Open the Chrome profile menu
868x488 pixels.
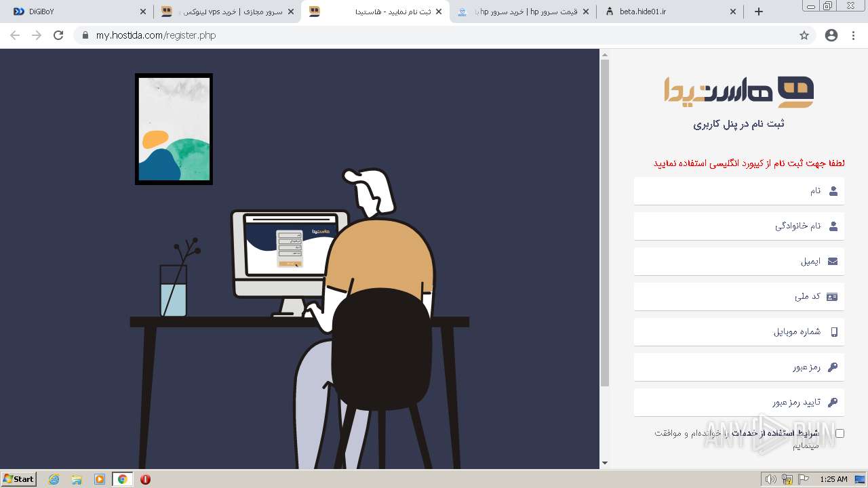click(x=831, y=35)
